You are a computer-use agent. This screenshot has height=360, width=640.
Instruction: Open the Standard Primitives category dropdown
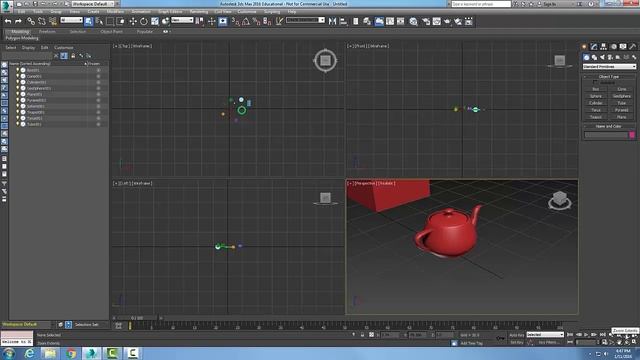coord(609,67)
